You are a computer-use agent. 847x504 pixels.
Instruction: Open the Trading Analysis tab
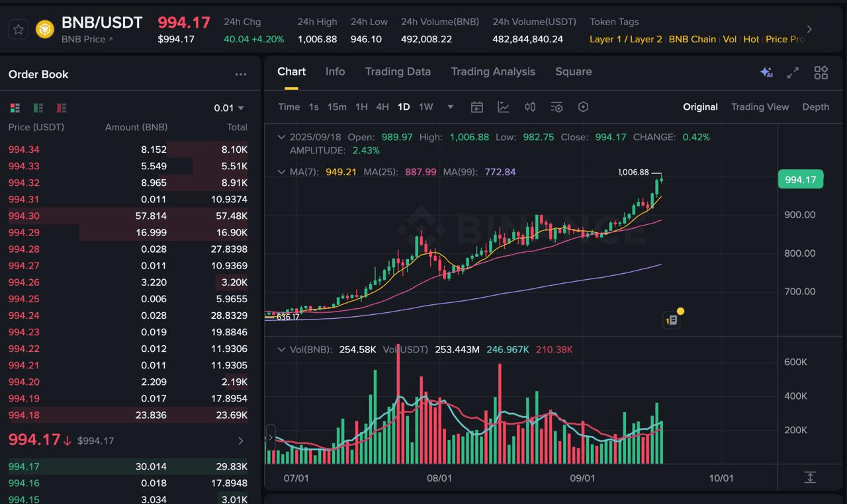493,71
